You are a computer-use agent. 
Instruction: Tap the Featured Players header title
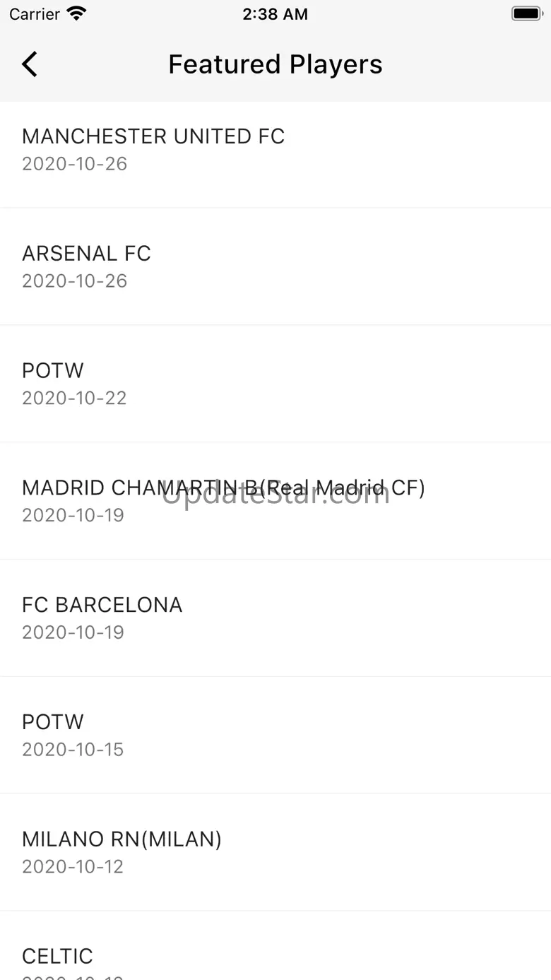click(x=275, y=64)
